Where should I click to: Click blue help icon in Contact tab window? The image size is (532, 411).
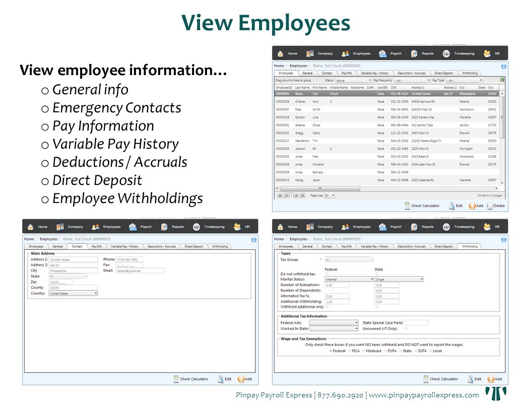tap(254, 240)
